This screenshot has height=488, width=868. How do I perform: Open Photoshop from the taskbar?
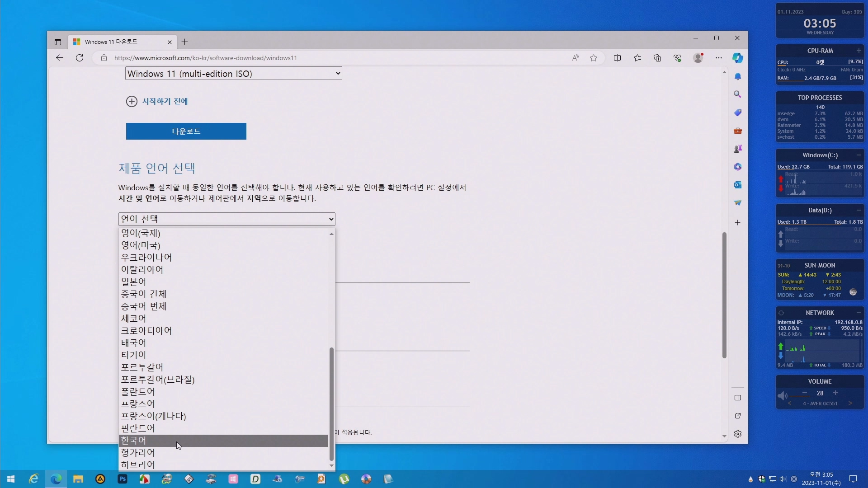[123, 479]
